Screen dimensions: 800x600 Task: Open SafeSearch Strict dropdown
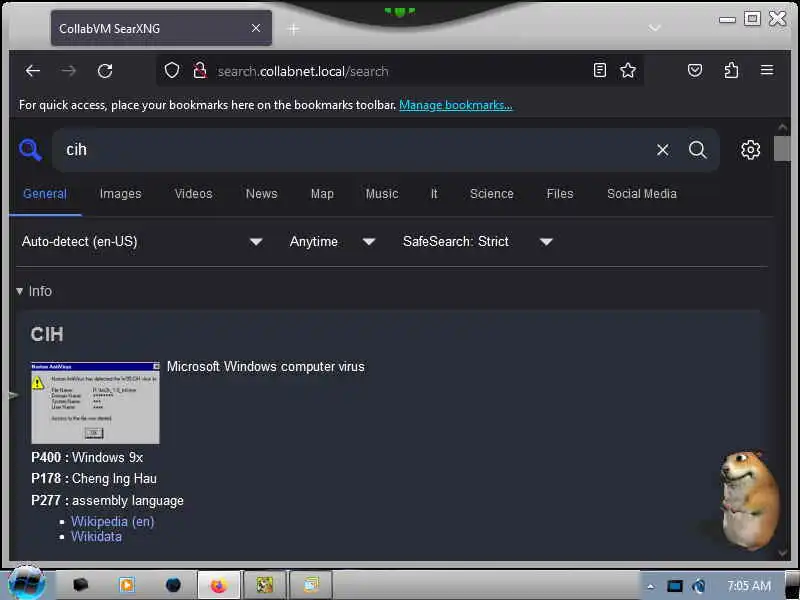(x=478, y=241)
